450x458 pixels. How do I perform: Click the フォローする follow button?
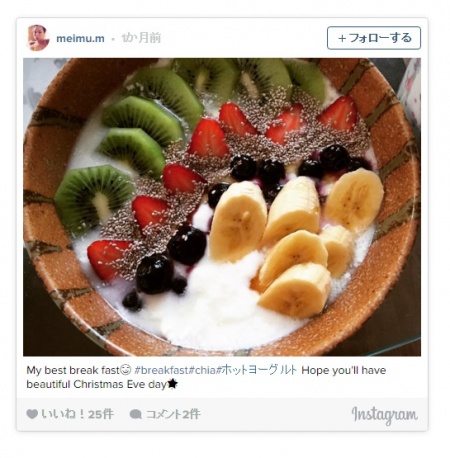(x=374, y=38)
